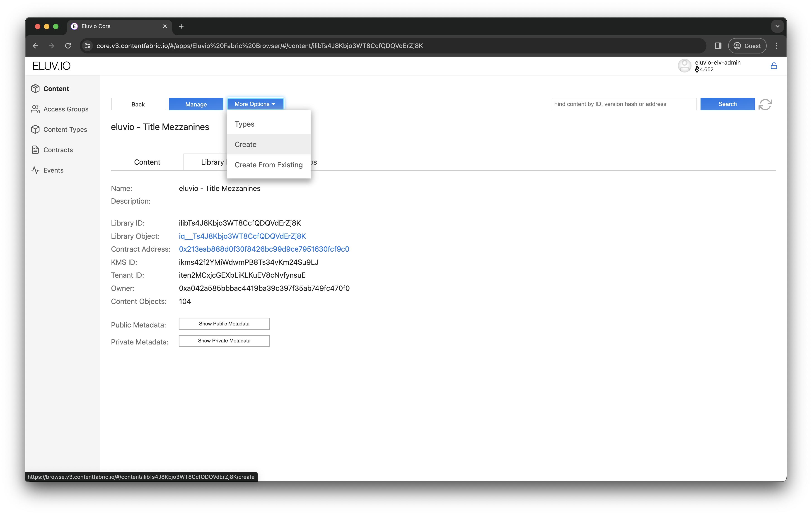Click the Library ID value ilibTs4J8Kbjo3WT8CcfQDQVdErZj8K
The image size is (812, 515).
[240, 223]
